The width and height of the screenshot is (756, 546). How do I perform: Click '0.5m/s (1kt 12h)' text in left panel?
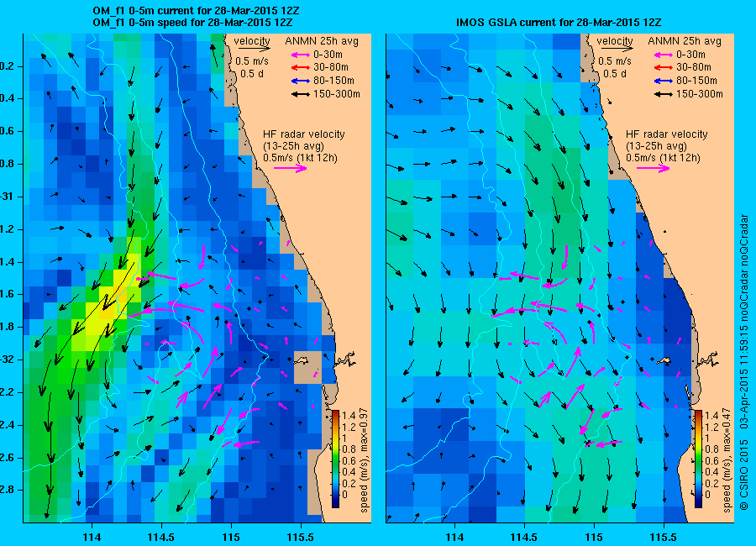point(300,158)
